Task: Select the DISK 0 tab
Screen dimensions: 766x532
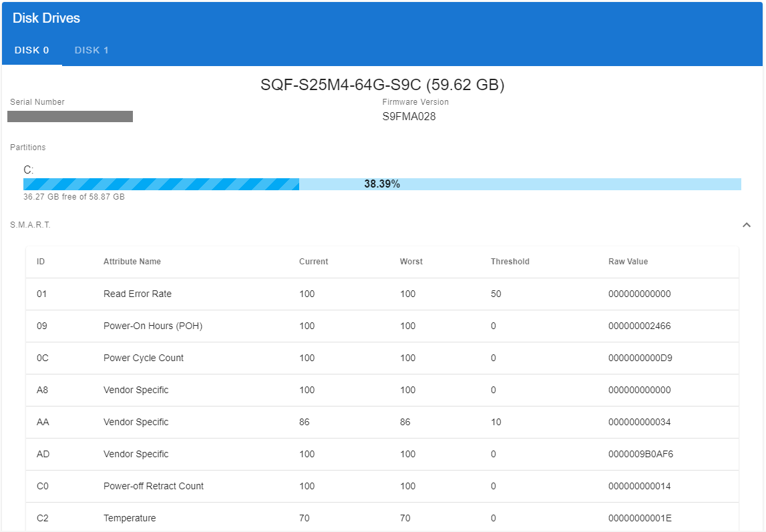Action: click(32, 51)
